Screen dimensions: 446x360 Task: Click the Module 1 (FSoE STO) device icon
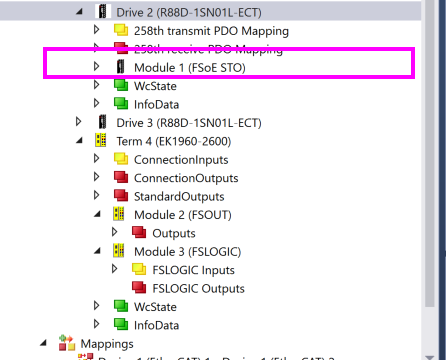121,67
